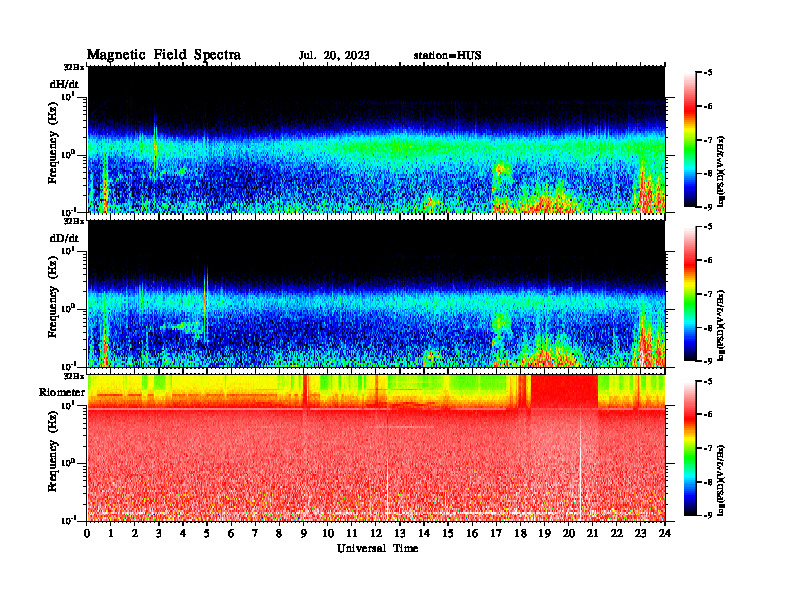Click the log(PSD) label of the top color bar
Image resolution: width=792 pixels, height=612 pixels.
tap(721, 171)
